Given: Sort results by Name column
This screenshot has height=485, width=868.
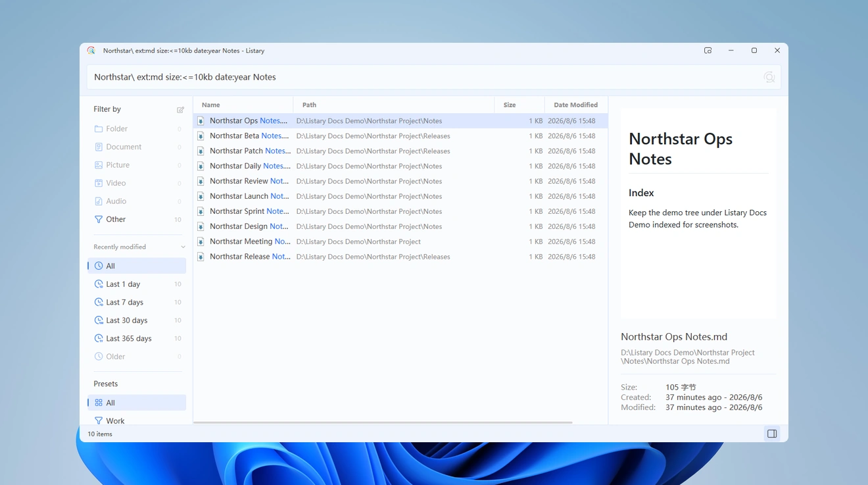Looking at the screenshot, I should tap(243, 105).
